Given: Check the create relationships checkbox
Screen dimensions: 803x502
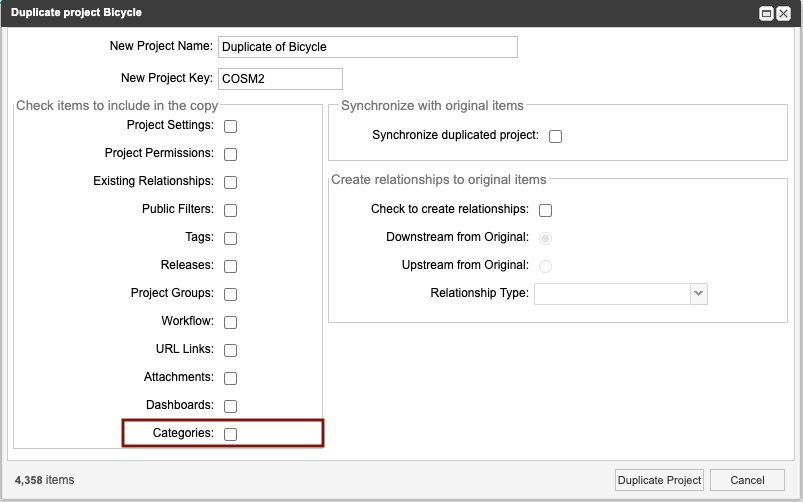Looking at the screenshot, I should [545, 210].
